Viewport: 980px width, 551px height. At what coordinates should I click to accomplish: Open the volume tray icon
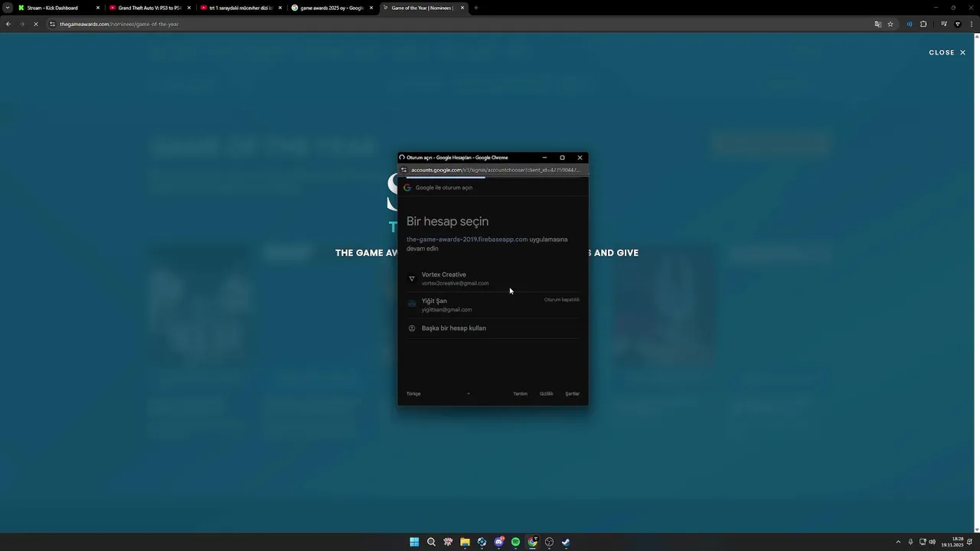point(932,542)
